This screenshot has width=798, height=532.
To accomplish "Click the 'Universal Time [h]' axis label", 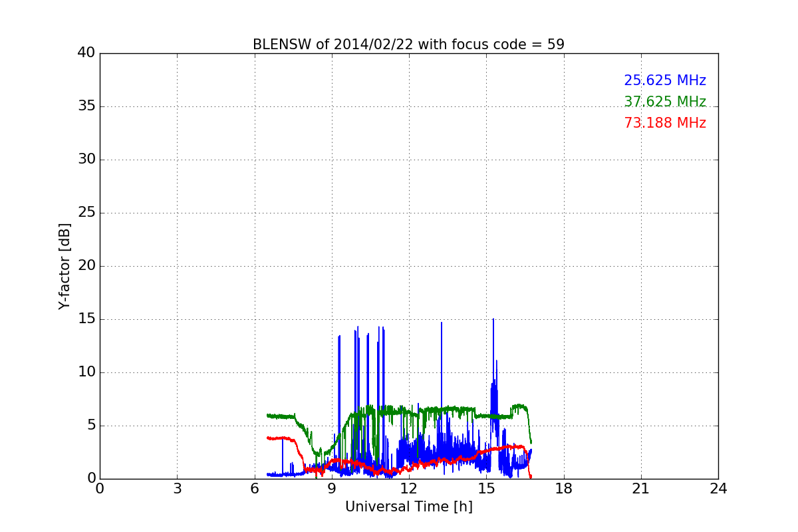I will 409,507.
